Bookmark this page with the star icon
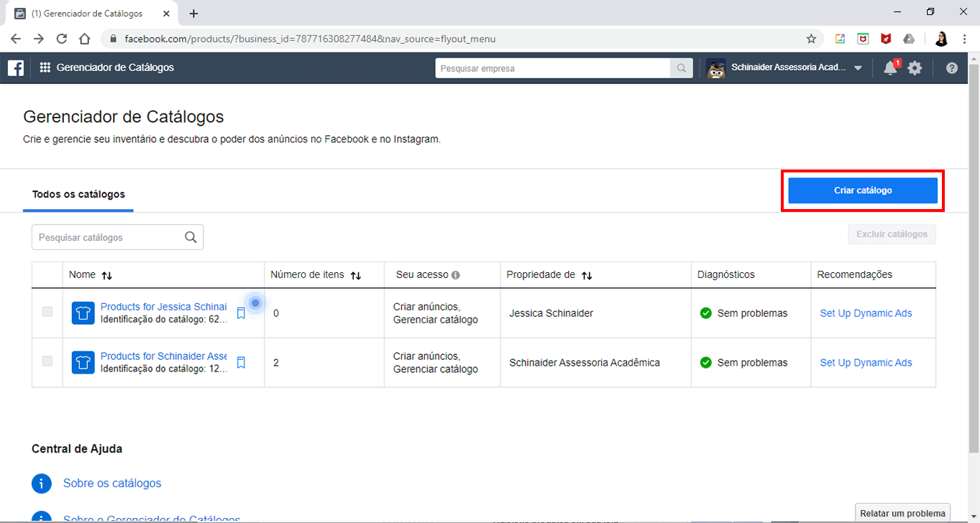The height and width of the screenshot is (523, 980). (811, 39)
